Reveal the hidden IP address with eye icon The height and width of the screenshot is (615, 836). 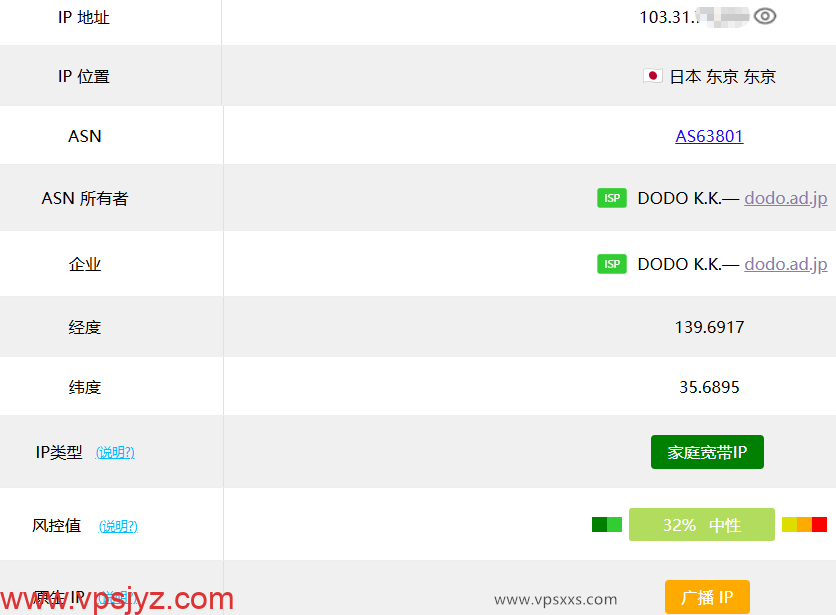coord(765,17)
